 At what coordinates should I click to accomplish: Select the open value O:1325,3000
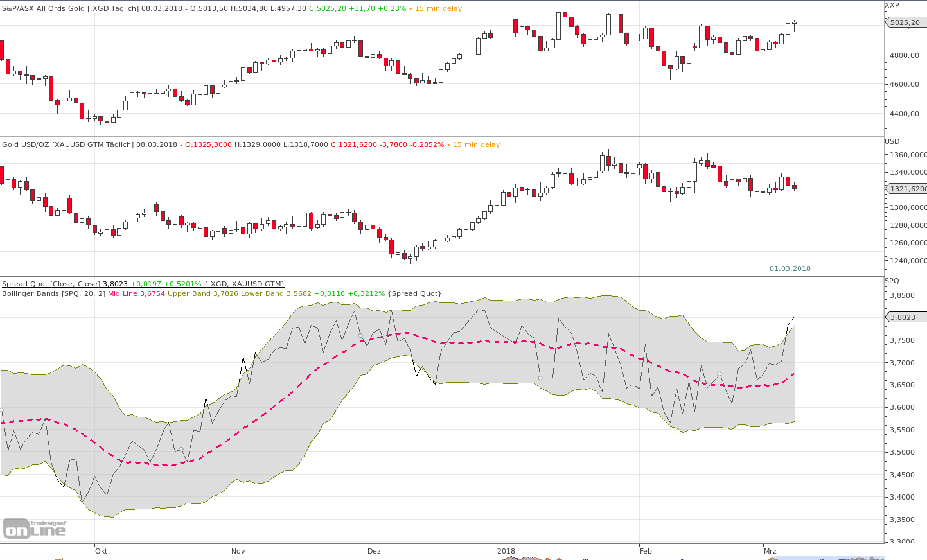click(x=208, y=144)
